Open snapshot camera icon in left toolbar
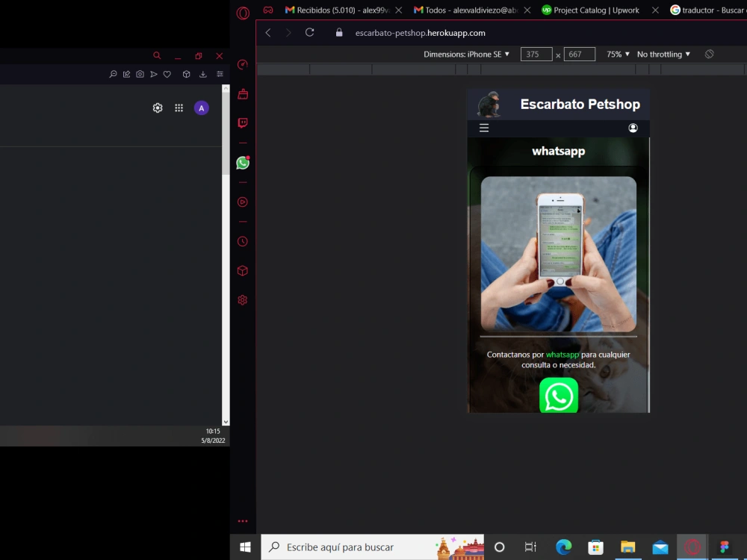This screenshot has height=560, width=747. [140, 74]
